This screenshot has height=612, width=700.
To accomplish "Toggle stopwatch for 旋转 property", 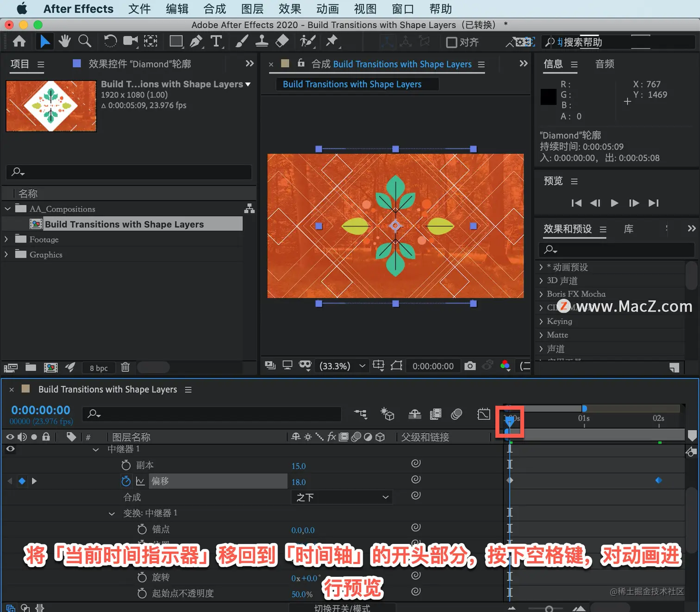I will coord(142,577).
